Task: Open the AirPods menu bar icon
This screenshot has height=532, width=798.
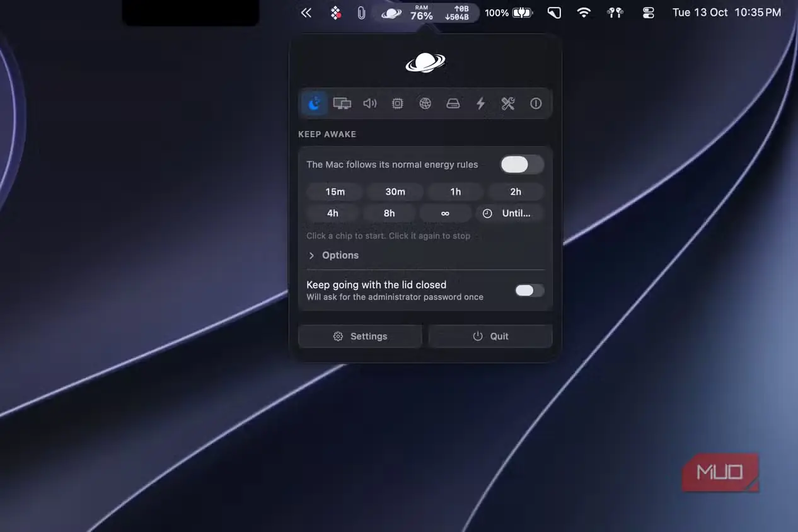Action: coord(616,13)
